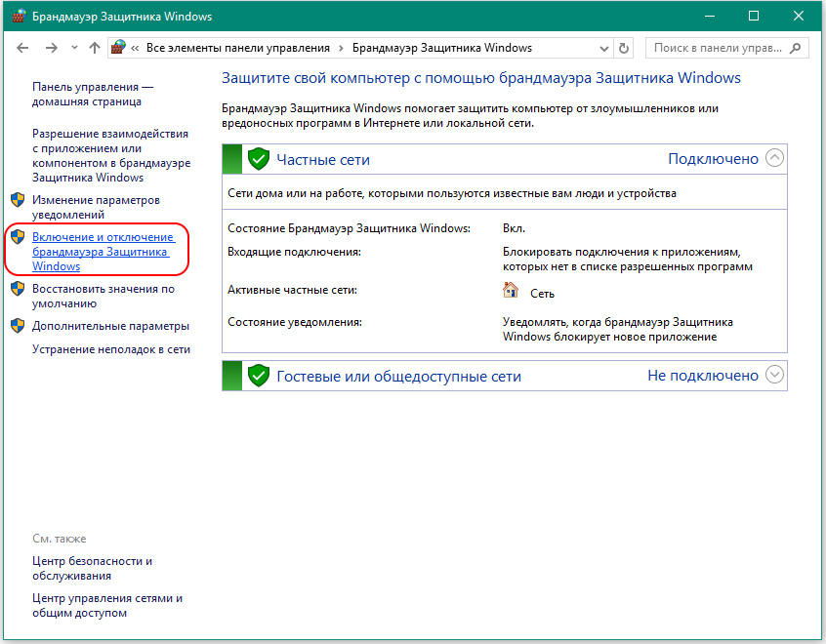
Task: Click firewall icon in the address bar
Action: pos(119,48)
